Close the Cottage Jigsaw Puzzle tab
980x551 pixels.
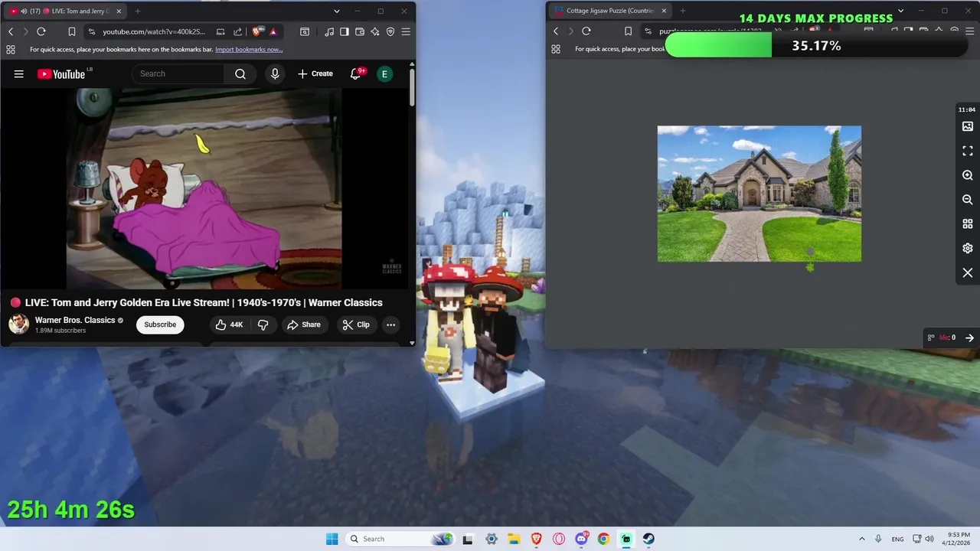[x=664, y=11]
